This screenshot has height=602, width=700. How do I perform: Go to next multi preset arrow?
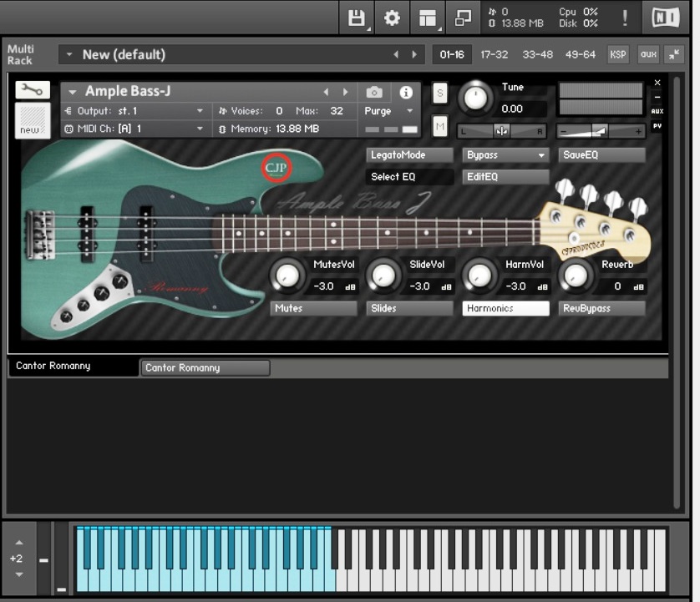[x=414, y=54]
